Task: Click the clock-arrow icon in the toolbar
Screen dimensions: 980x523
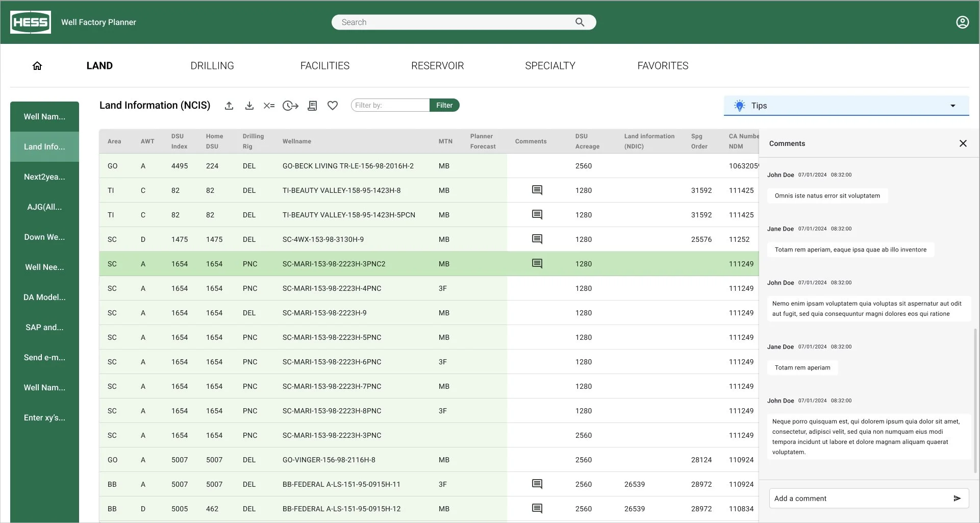Action: pyautogui.click(x=290, y=106)
